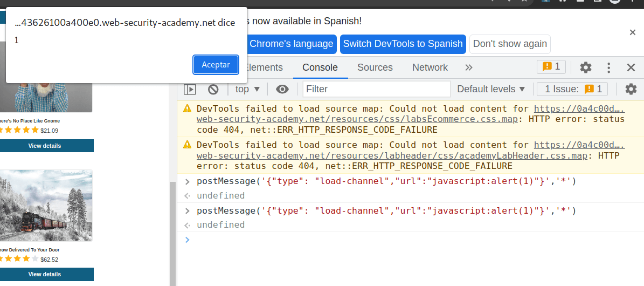Click the first postMessage console entry
This screenshot has height=286, width=644.
(386, 181)
